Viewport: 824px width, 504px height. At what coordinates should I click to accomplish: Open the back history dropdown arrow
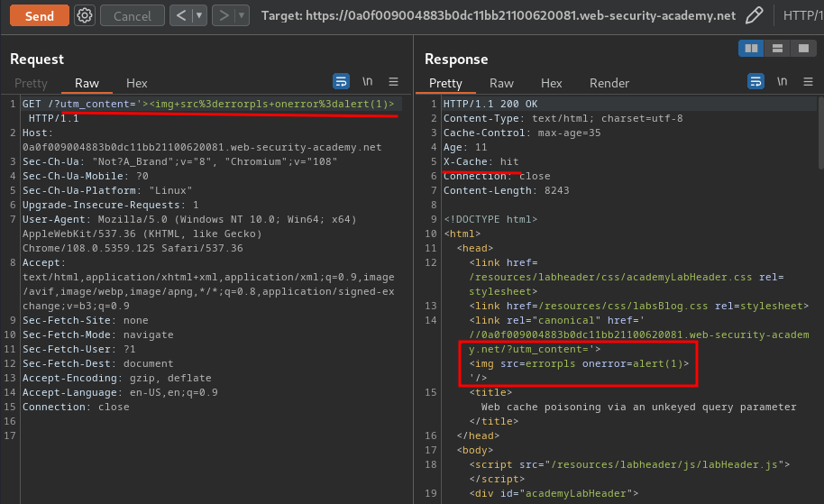(200, 15)
